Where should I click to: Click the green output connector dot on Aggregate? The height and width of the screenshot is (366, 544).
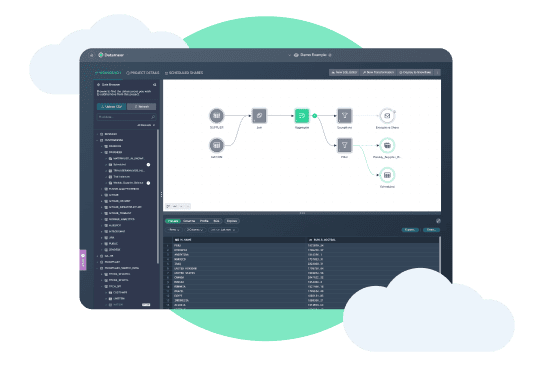tap(315, 116)
